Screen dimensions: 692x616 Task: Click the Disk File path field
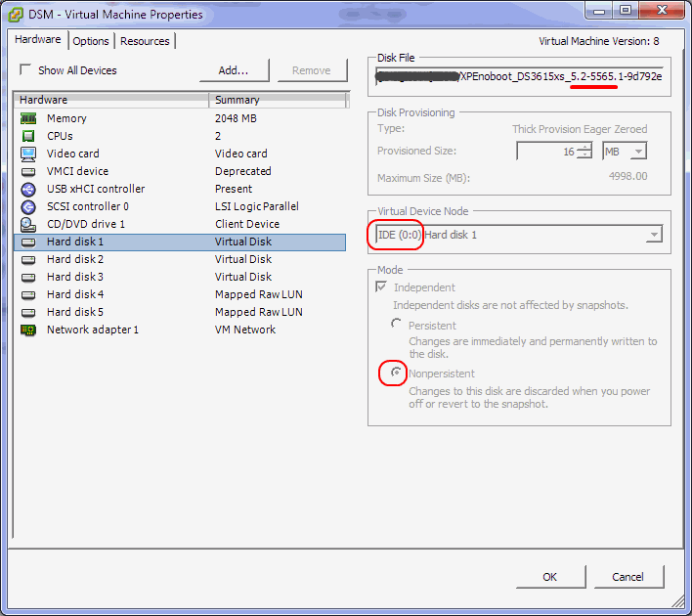point(519,76)
